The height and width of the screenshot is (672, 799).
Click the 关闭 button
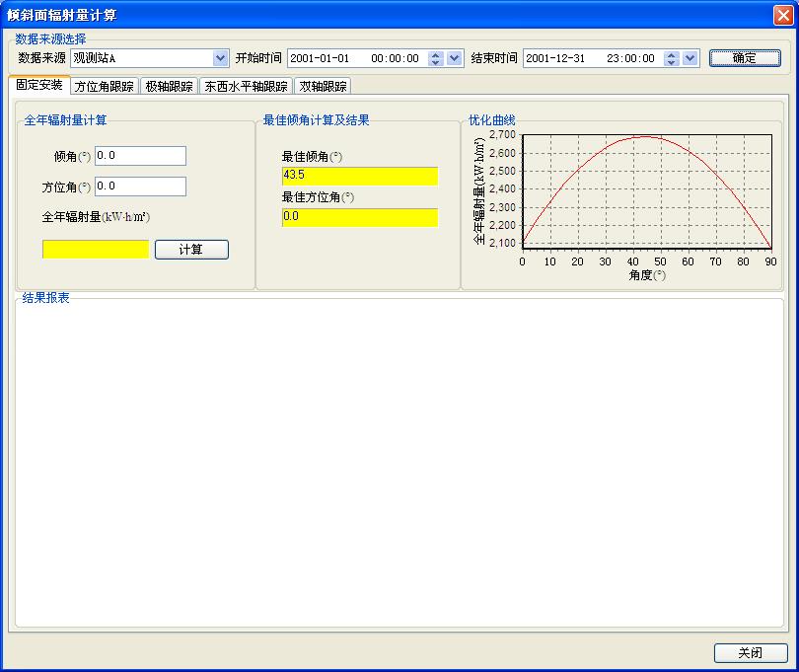tap(751, 652)
